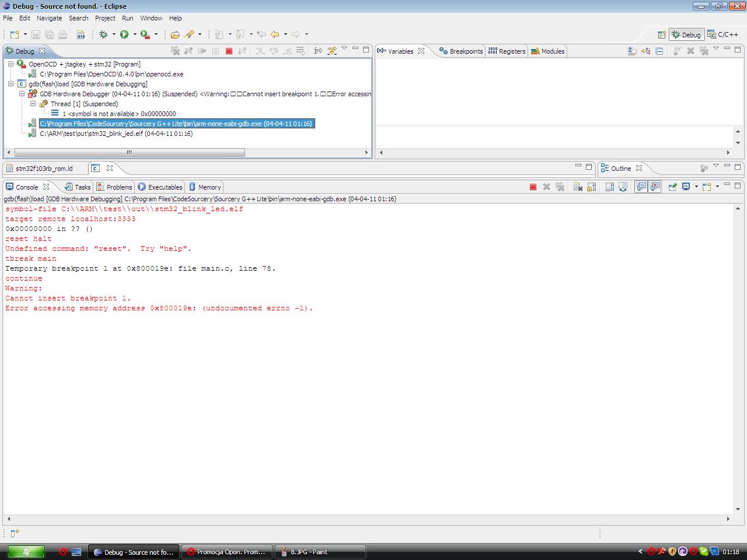Open the Navigate menu

(49, 18)
